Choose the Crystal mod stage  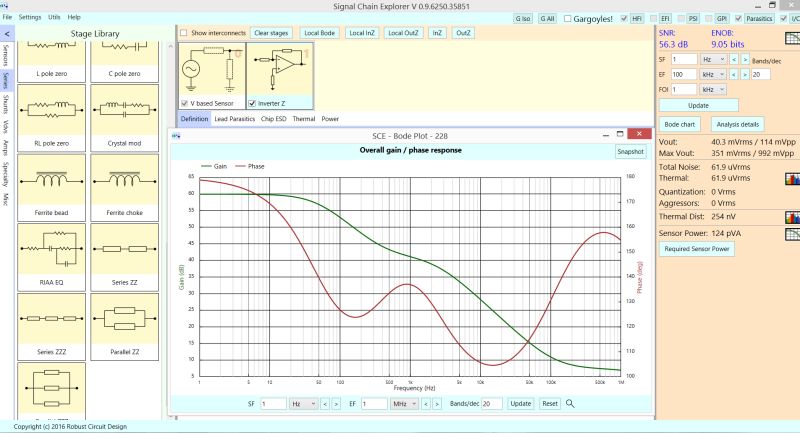click(124, 118)
